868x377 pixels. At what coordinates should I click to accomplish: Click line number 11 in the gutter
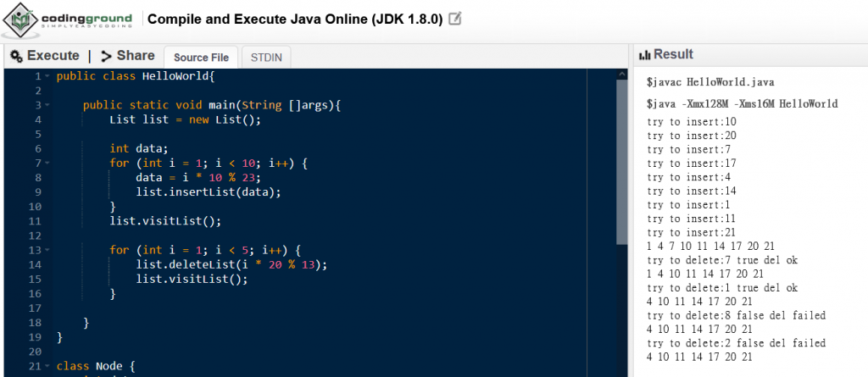point(35,221)
